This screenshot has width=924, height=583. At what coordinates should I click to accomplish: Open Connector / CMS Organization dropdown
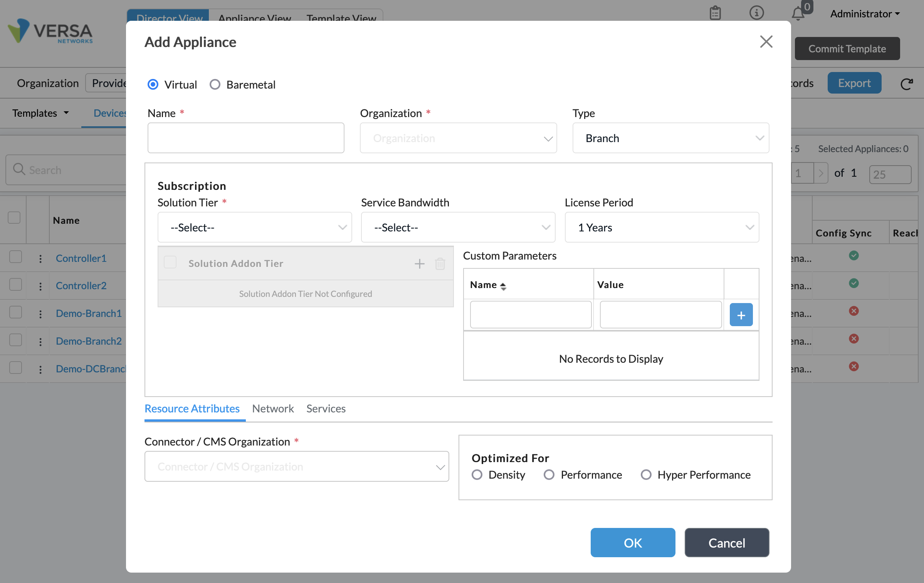click(297, 467)
